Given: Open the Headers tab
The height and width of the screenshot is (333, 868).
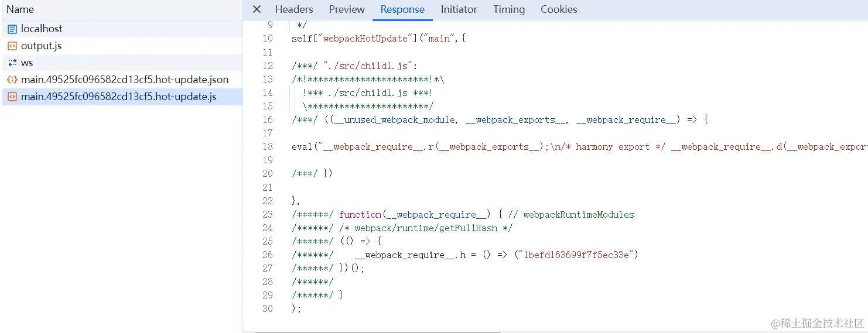Looking at the screenshot, I should (x=294, y=9).
